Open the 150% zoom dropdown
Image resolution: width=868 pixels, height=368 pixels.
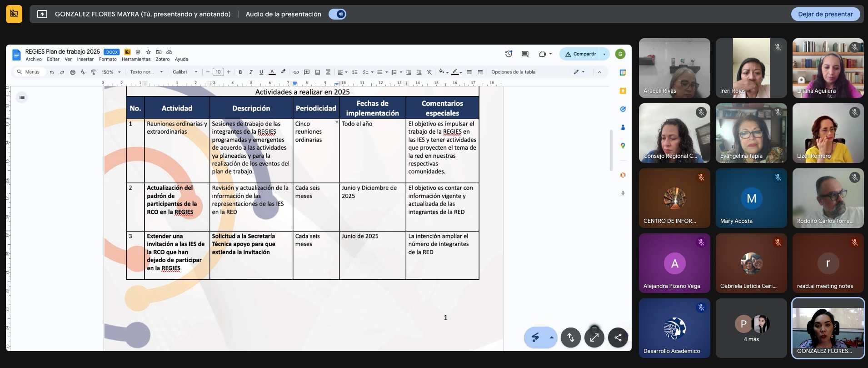(111, 72)
